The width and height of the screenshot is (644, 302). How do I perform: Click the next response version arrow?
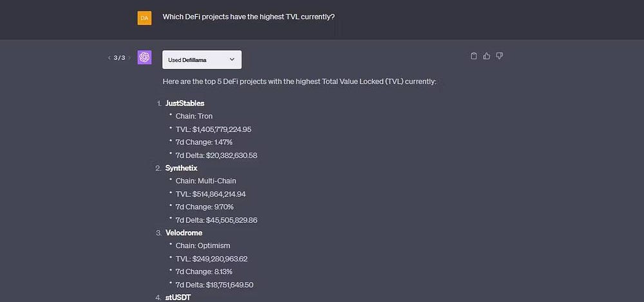(129, 58)
